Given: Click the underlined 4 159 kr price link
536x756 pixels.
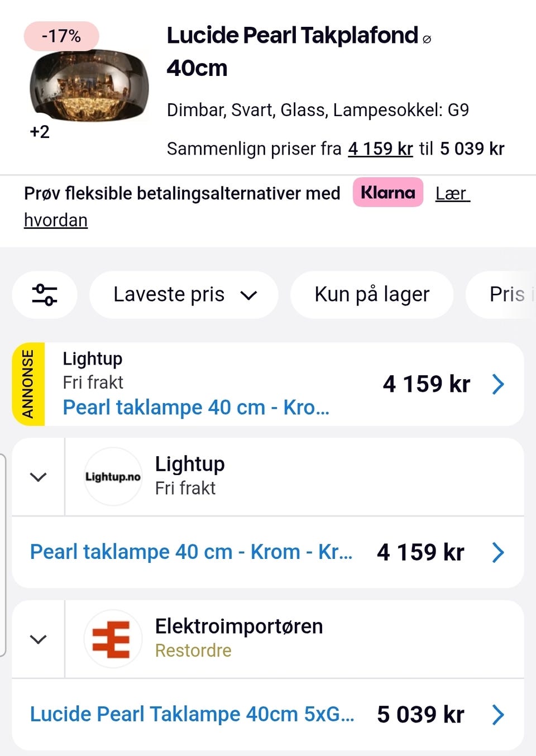Looking at the screenshot, I should (380, 149).
